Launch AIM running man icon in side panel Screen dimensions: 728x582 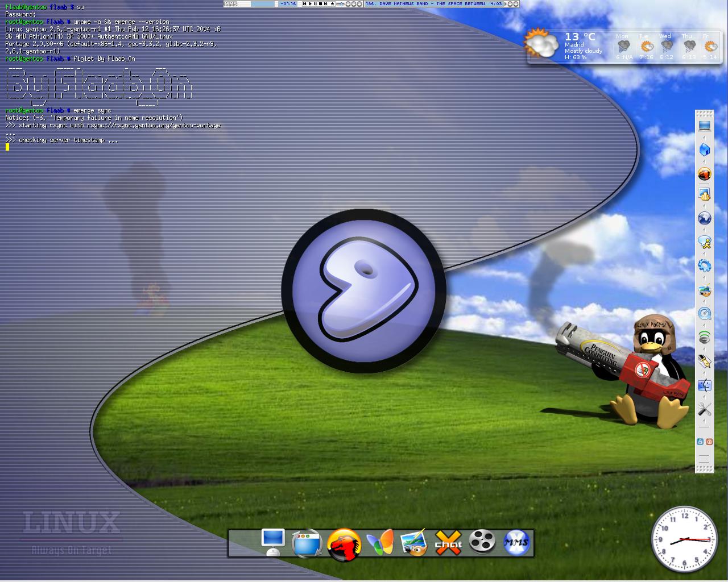coord(705,242)
